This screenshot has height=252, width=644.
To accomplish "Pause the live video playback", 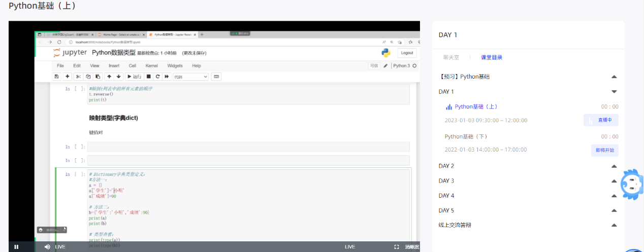I will tap(16, 247).
